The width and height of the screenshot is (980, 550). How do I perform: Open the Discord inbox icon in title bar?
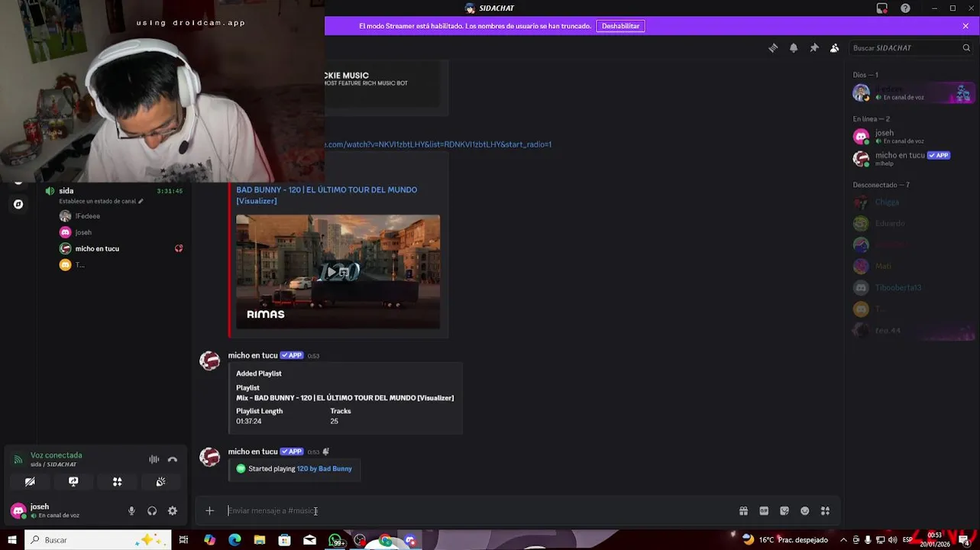(882, 8)
